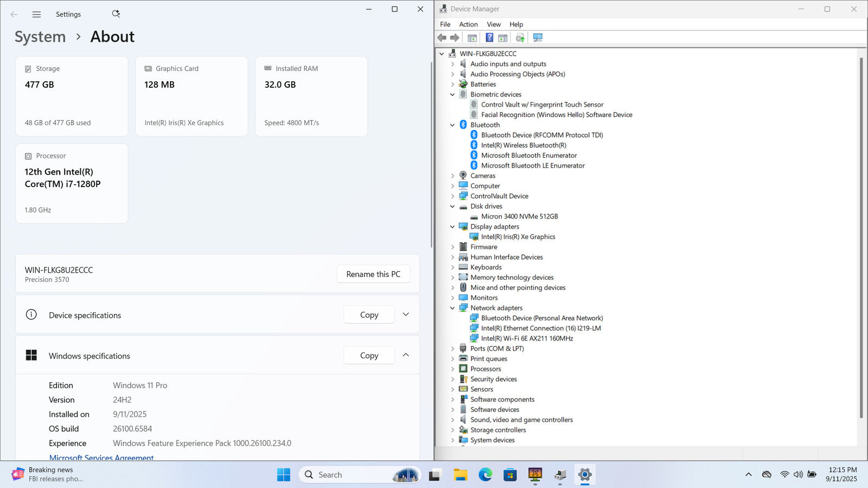Click the blue Help toolbar icon

[x=489, y=38]
